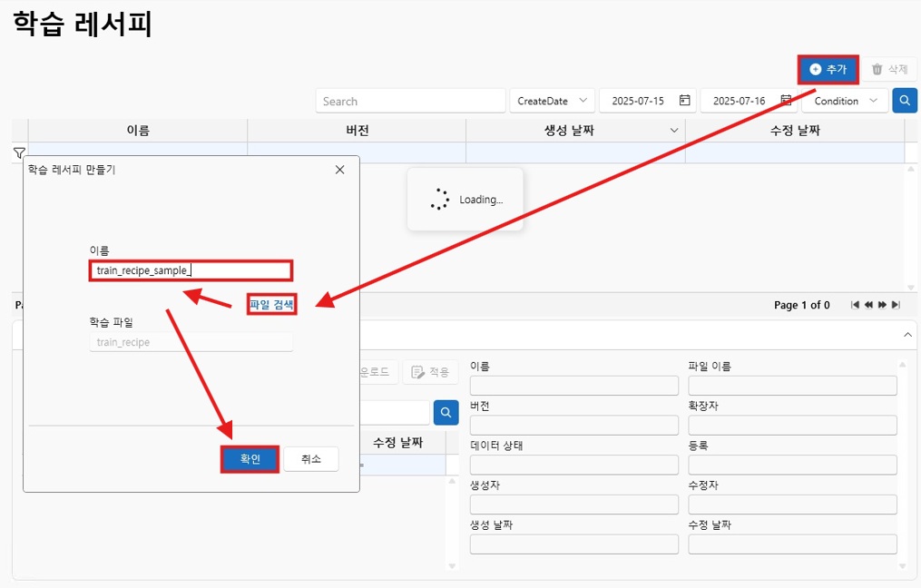
Task: Click the 이름 input in the dialog
Action: [x=191, y=270]
